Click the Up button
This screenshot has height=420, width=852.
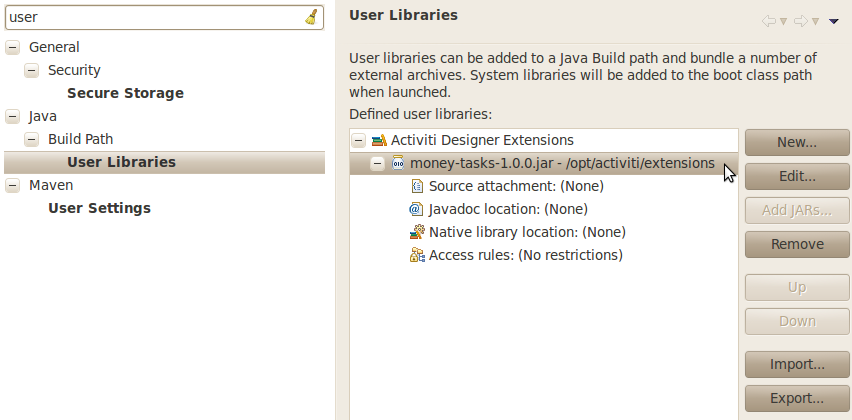pyautogui.click(x=797, y=287)
